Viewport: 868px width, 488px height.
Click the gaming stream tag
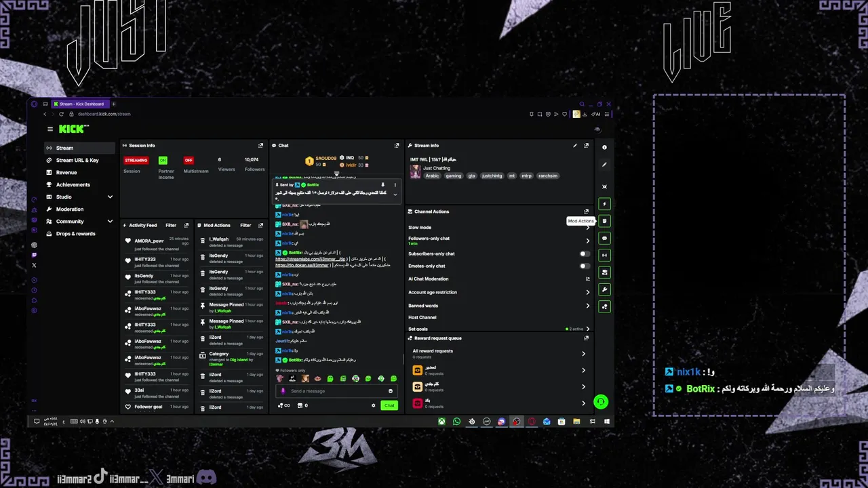pyautogui.click(x=454, y=176)
